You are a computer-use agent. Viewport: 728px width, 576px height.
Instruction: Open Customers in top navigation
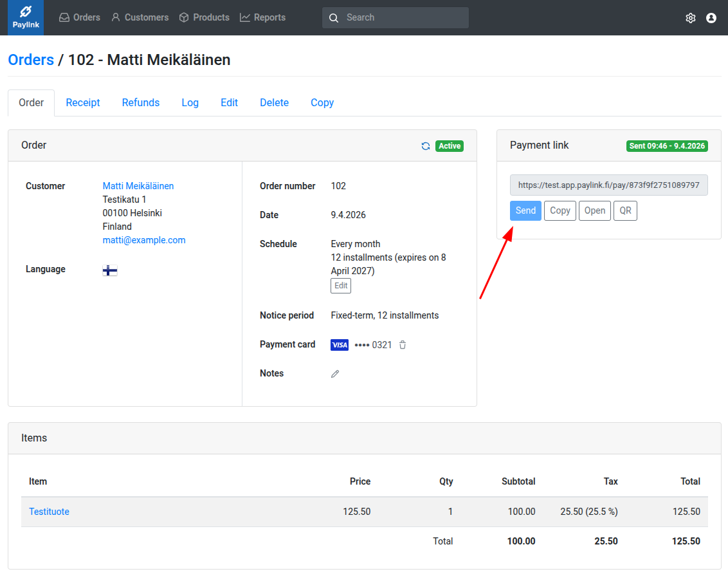point(140,17)
